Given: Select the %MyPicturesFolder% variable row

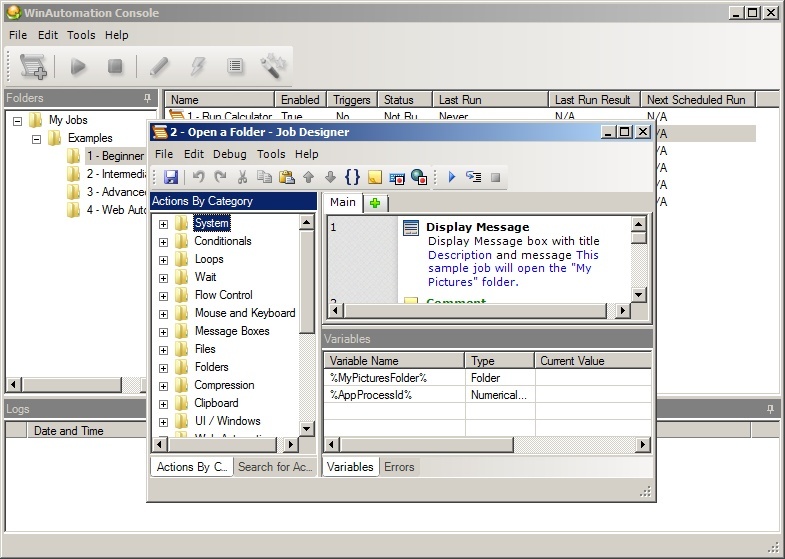Looking at the screenshot, I should tap(488, 378).
